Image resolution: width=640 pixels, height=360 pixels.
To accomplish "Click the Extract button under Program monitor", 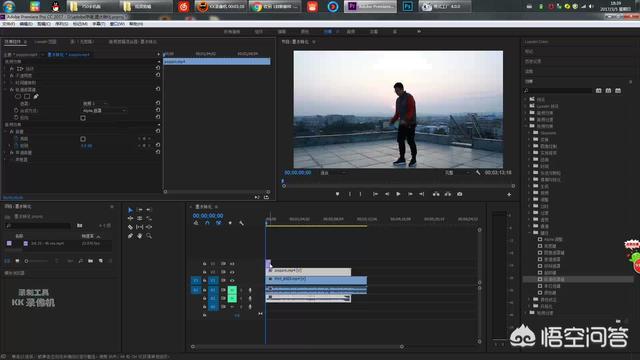I will pos(448,194).
